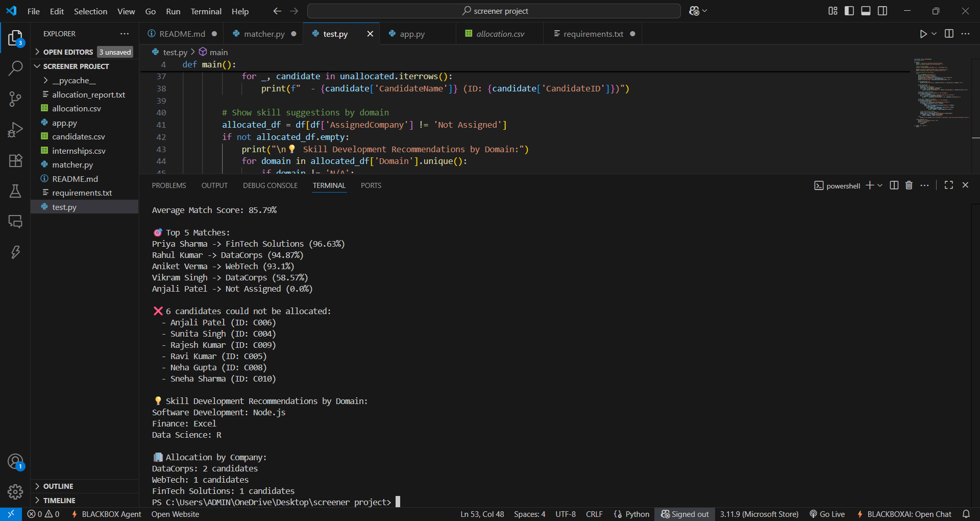
Task: Open the Terminal menu
Action: pyautogui.click(x=206, y=11)
